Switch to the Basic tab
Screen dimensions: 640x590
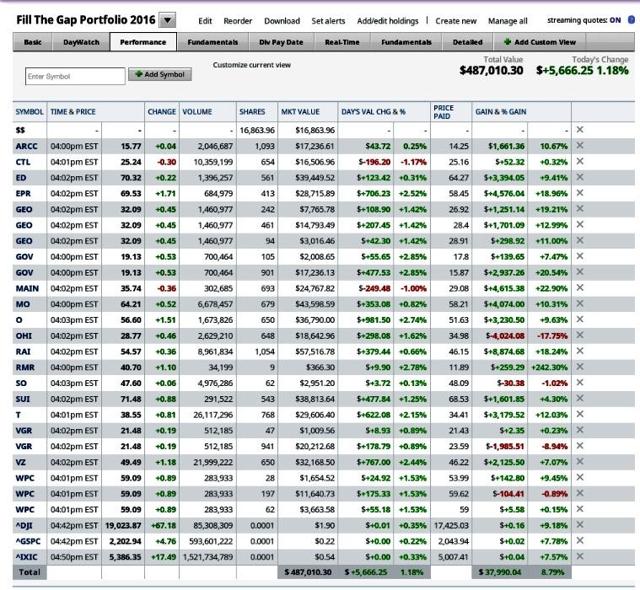click(x=33, y=42)
